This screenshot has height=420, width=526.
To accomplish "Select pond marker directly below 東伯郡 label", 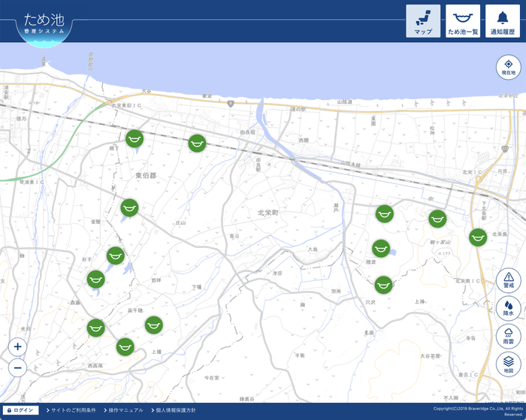I will click(129, 207).
